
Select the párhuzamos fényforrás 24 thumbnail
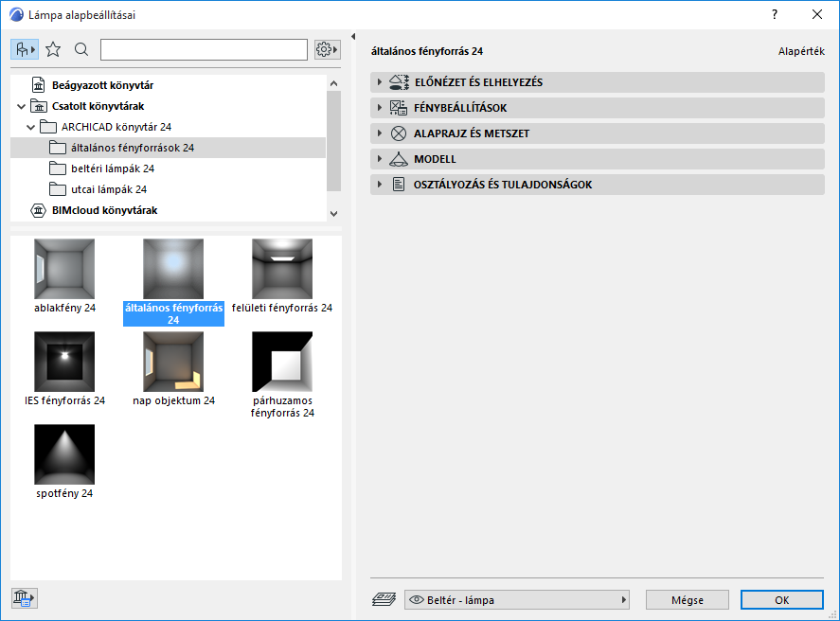tap(282, 362)
